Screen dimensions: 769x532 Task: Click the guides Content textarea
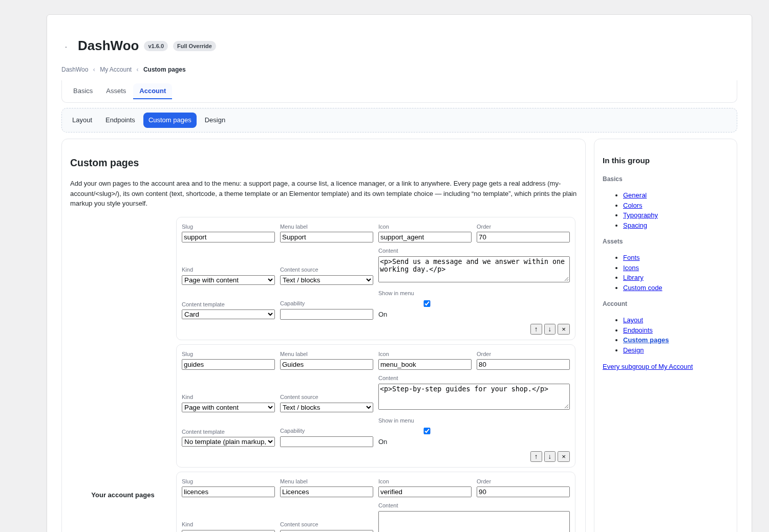coord(474,396)
